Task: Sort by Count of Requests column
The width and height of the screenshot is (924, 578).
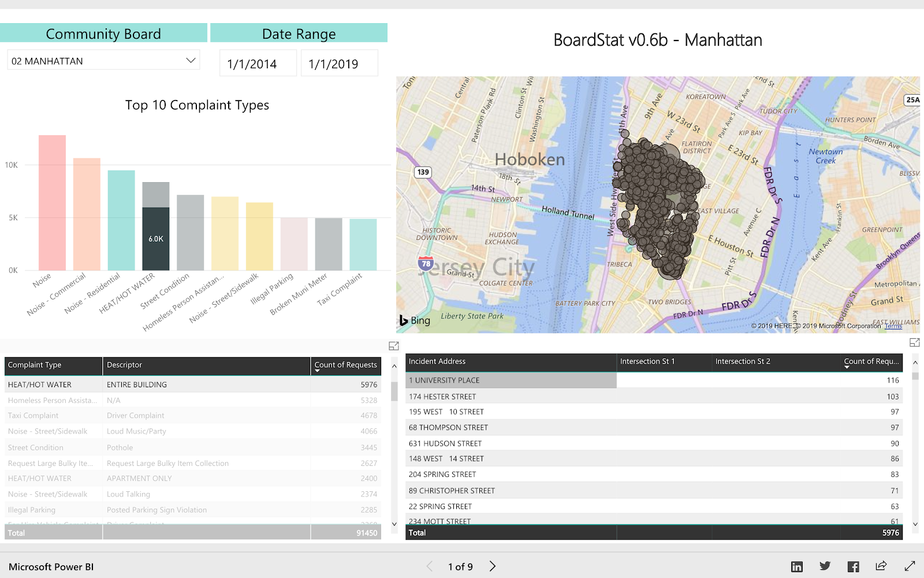Action: (345, 365)
